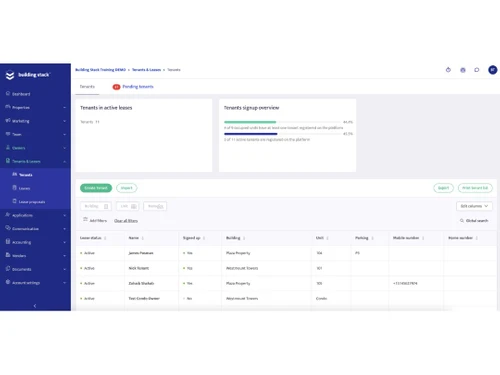This screenshot has width=500, height=375.
Task: Click the Properties icon in the sidebar
Action: point(8,107)
